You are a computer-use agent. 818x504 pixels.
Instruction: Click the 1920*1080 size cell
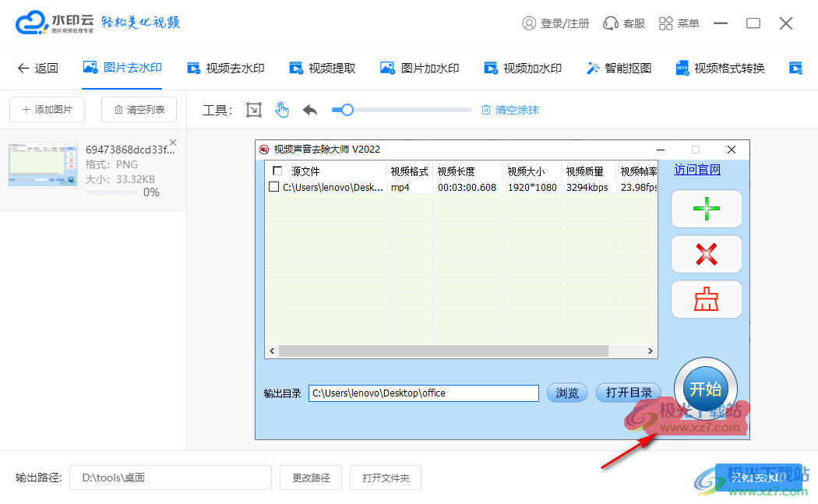[532, 187]
